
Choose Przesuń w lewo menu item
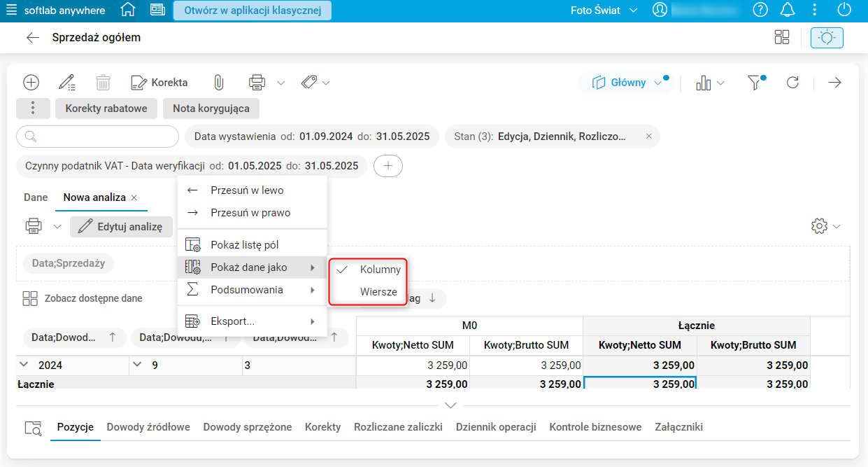pyautogui.click(x=252, y=190)
